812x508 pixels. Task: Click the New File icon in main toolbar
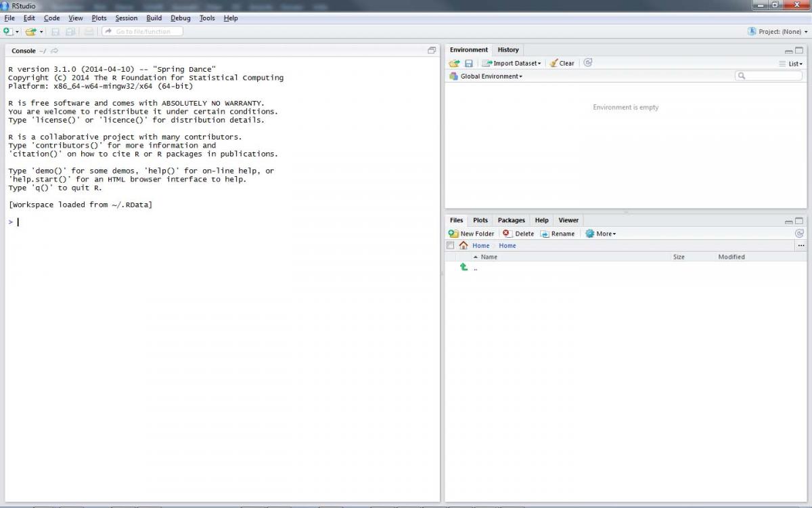(x=7, y=31)
